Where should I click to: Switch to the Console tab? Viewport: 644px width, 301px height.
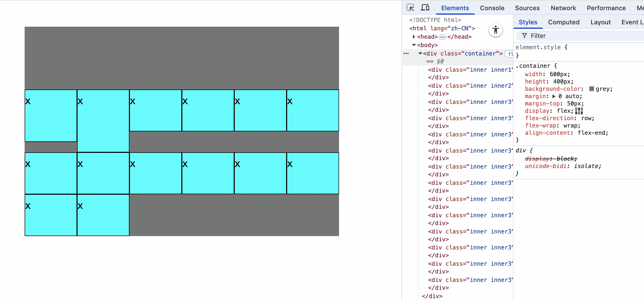coord(492,8)
